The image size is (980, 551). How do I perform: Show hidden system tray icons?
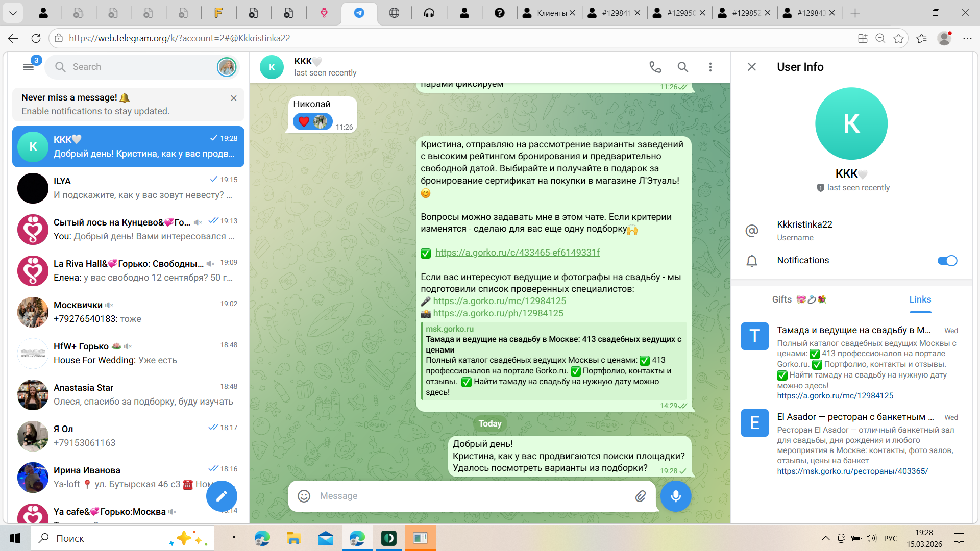[825, 538]
